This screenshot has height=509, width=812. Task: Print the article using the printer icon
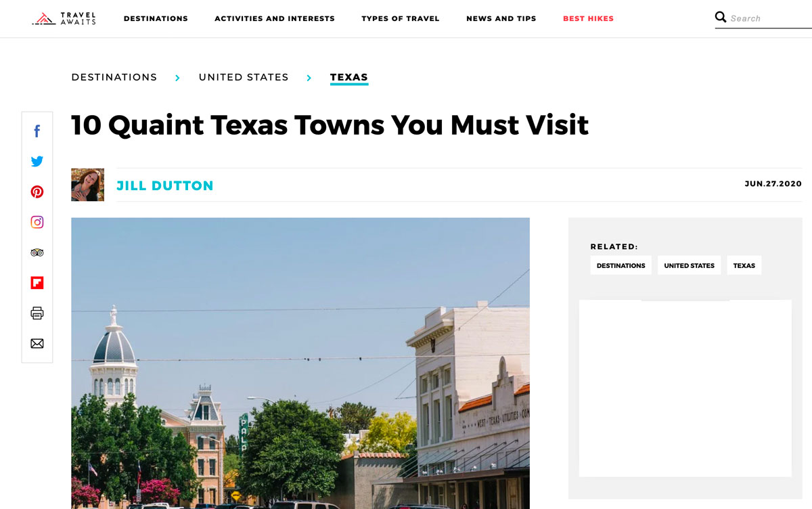(x=37, y=313)
